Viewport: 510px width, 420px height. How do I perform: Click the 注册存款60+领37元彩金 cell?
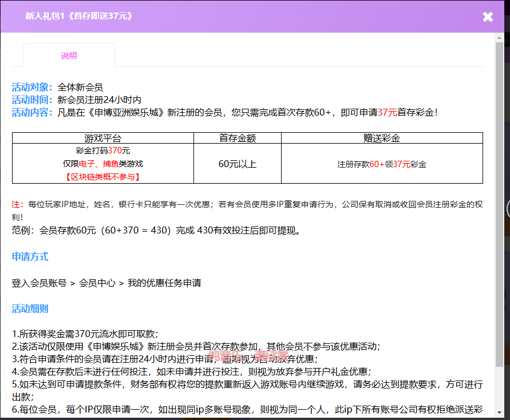382,164
